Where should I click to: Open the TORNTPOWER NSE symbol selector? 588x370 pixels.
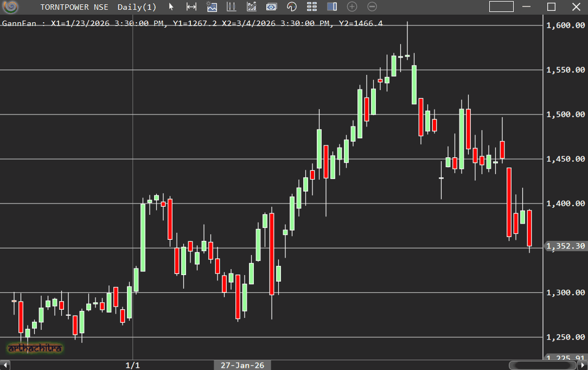(x=74, y=7)
